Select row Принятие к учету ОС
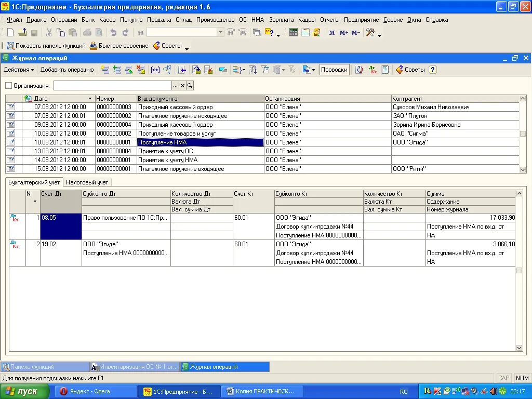 click(262, 151)
